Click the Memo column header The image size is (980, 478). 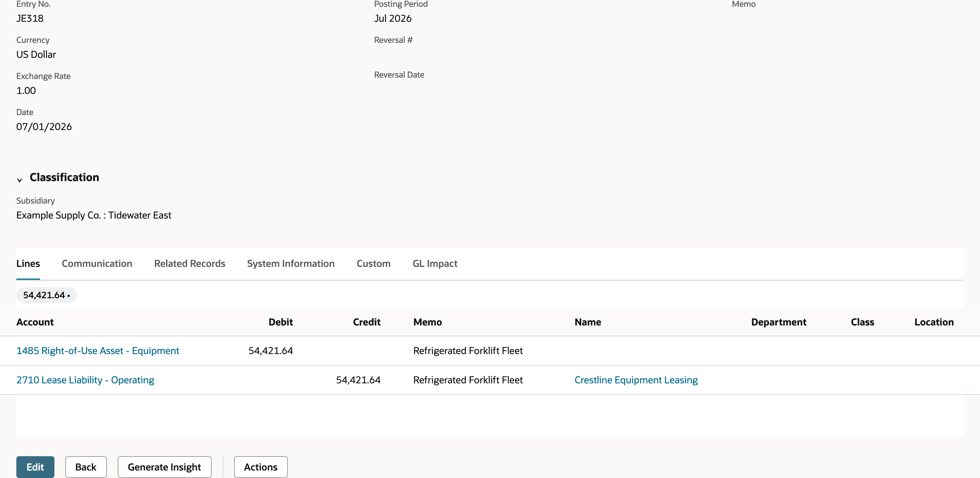pyautogui.click(x=428, y=322)
